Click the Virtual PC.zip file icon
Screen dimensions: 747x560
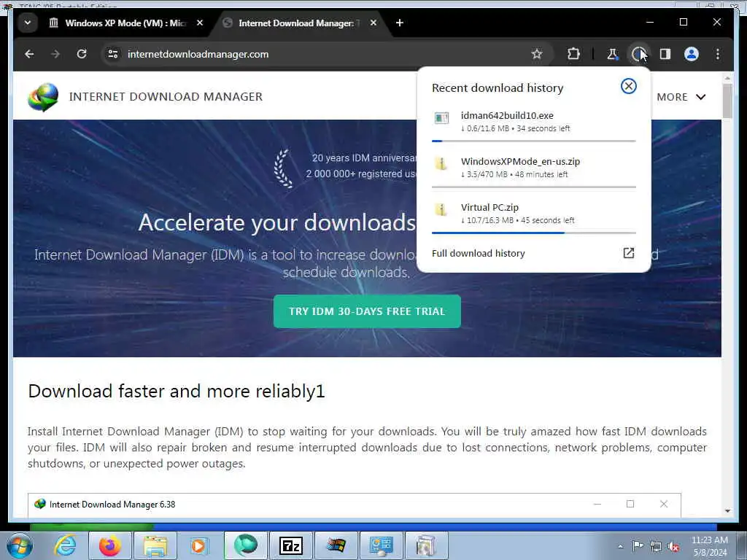(441, 209)
